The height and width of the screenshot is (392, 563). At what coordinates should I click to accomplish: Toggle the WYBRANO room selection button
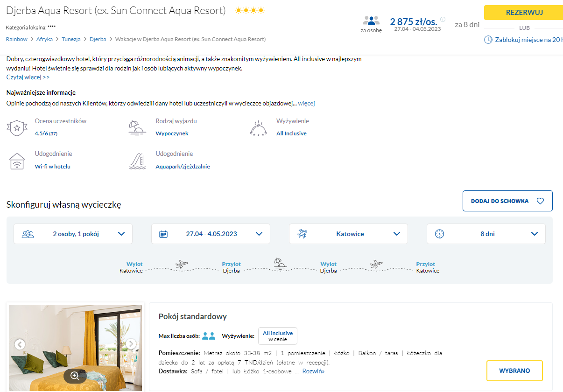514,371
